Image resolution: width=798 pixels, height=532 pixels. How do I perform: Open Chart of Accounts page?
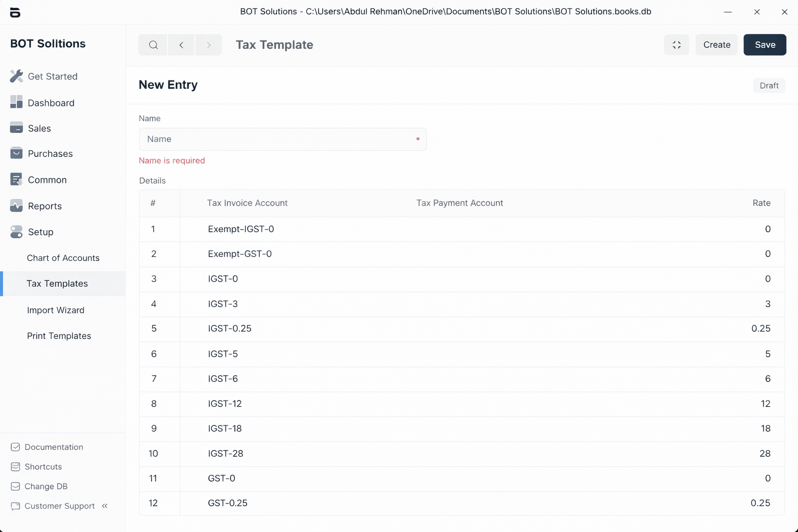[x=63, y=258]
